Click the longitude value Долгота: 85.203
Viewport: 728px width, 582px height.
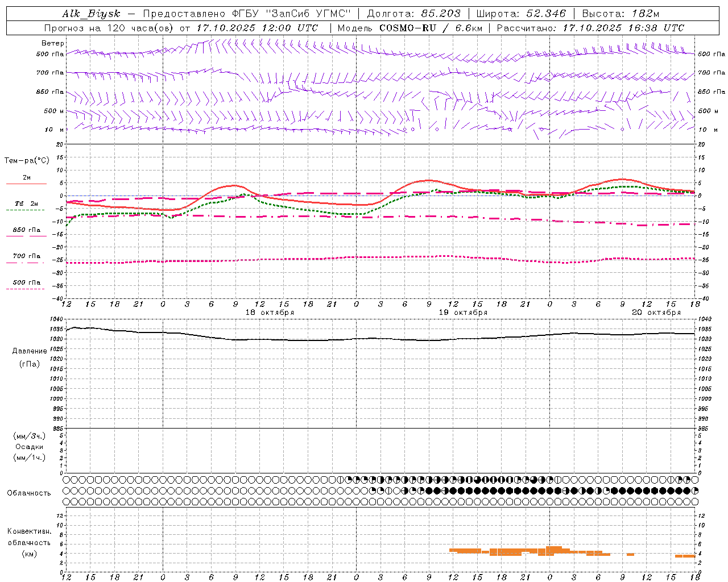(x=413, y=14)
